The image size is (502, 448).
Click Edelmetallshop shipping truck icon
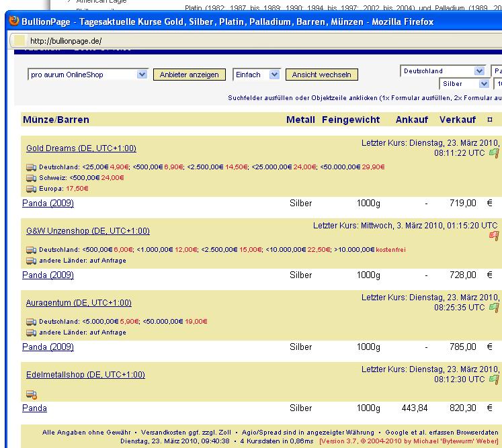[31, 394]
